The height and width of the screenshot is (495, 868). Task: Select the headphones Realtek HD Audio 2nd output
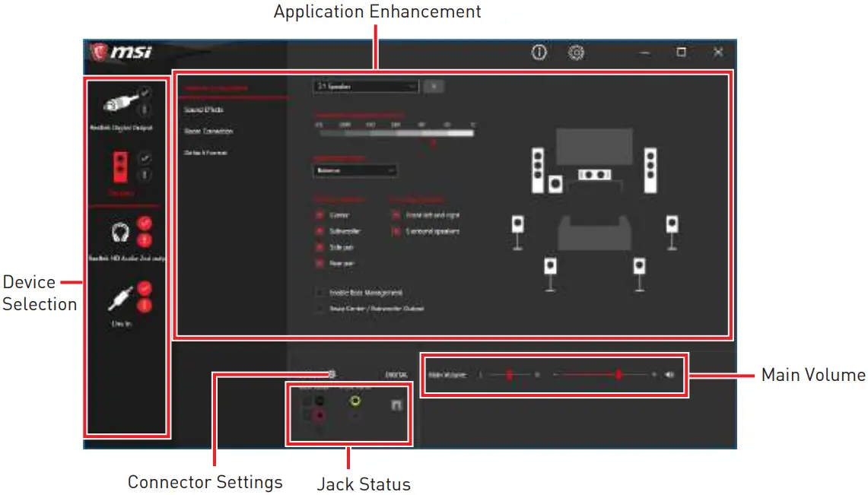tap(120, 232)
